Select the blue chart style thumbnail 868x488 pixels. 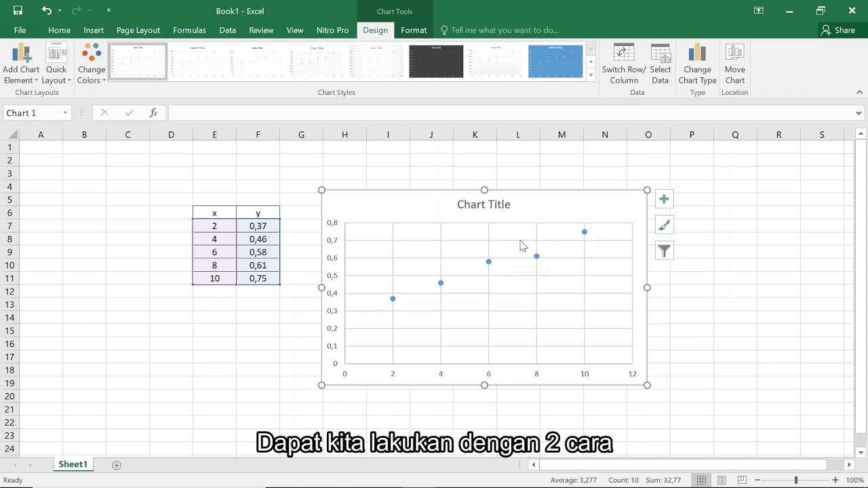(x=555, y=62)
